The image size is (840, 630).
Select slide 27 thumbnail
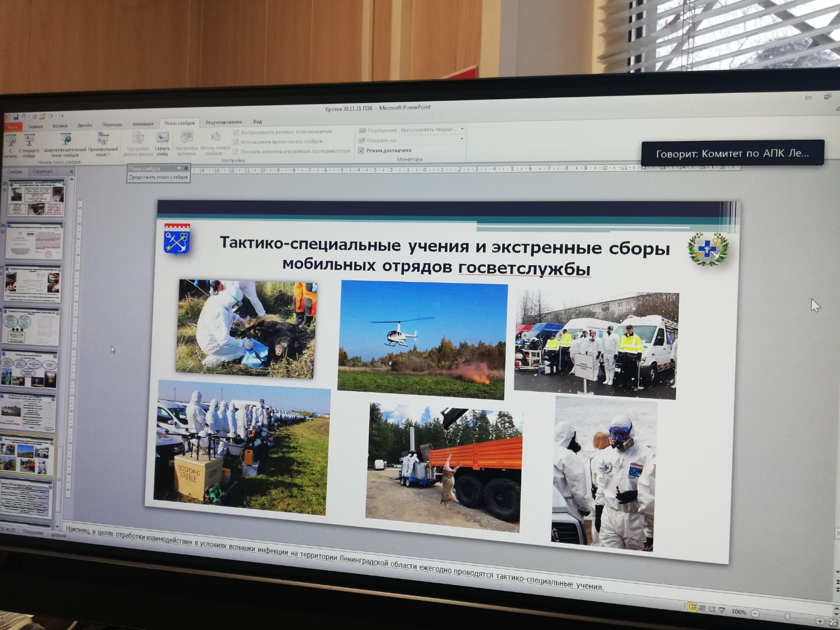(x=33, y=284)
